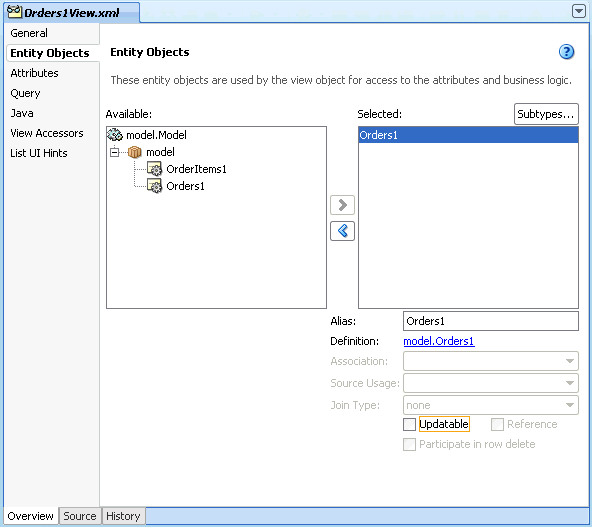This screenshot has width=592, height=527.
Task: Click the move left arrow button
Action: click(342, 231)
